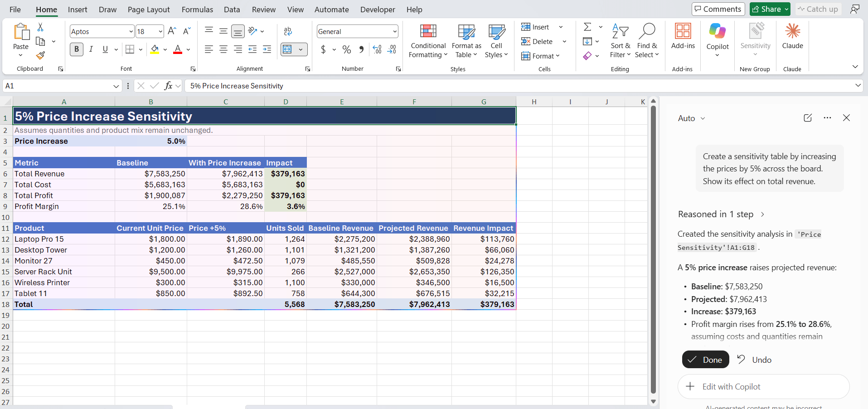Click Increase Decimal icon
This screenshot has width=868, height=409.
pos(377,49)
